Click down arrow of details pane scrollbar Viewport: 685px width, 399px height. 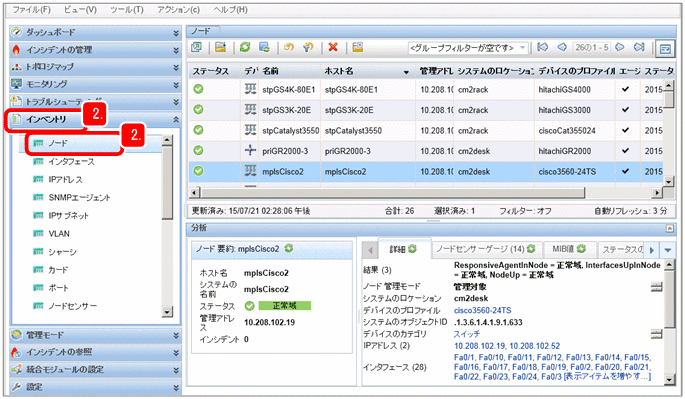[x=669, y=380]
